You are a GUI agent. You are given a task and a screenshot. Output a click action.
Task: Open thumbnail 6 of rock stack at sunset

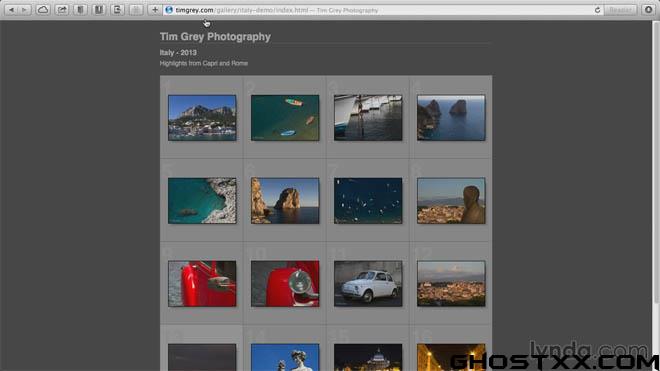coord(285,200)
